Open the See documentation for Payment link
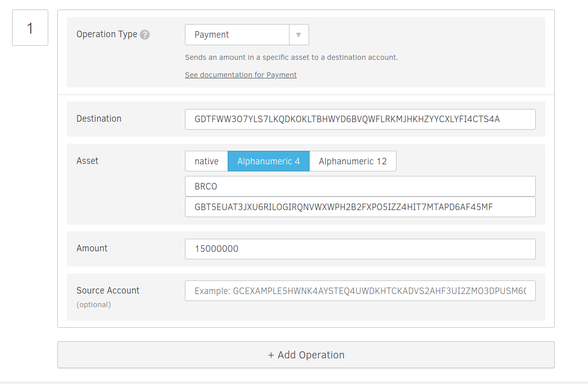 [x=241, y=75]
